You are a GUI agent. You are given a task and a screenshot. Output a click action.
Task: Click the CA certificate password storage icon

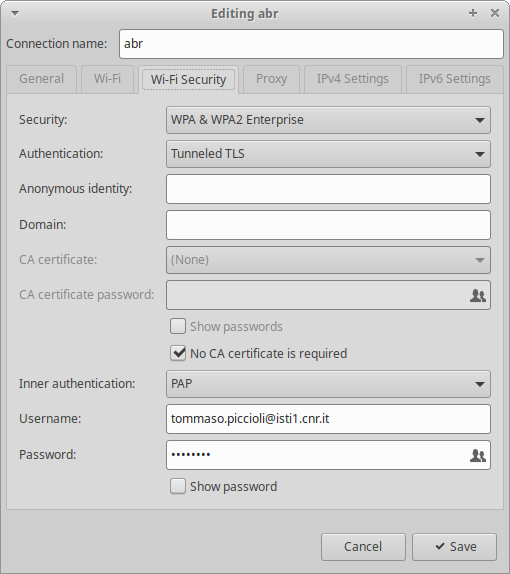coord(477,295)
